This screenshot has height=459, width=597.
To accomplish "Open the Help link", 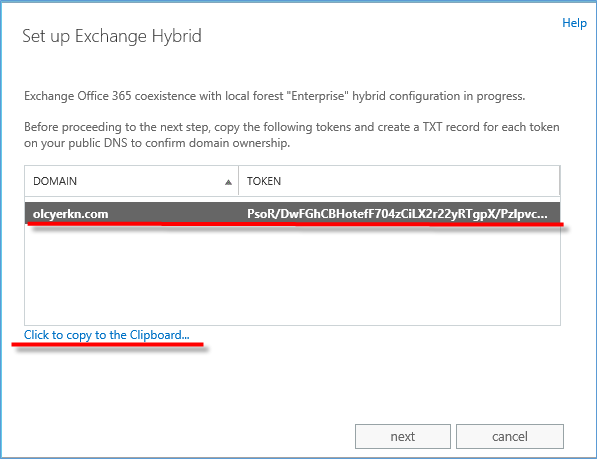I will click(x=574, y=23).
